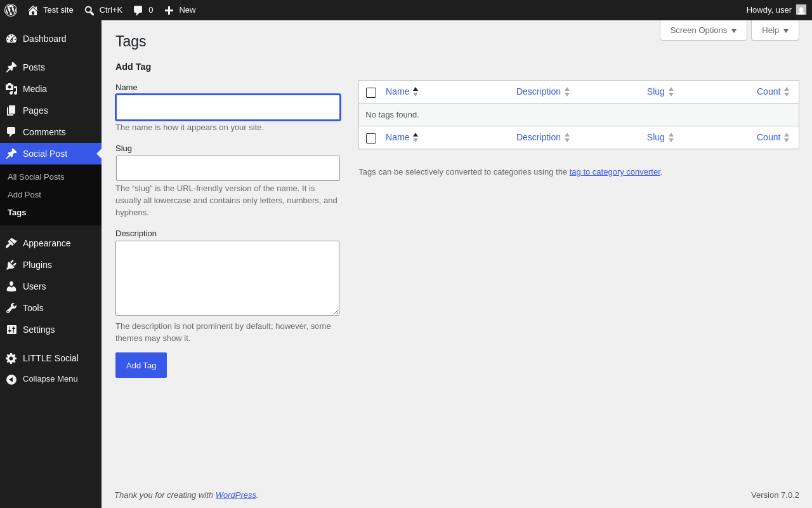Click the Comments speech bubble sidebar icon
812x508 pixels.
click(x=11, y=132)
